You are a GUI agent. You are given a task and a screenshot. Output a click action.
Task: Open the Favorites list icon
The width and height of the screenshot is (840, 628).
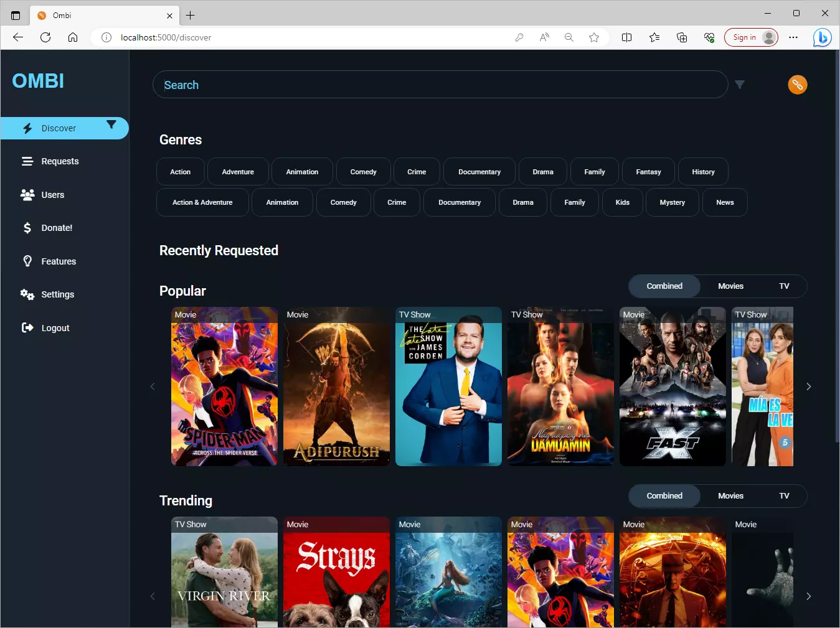pyautogui.click(x=654, y=37)
